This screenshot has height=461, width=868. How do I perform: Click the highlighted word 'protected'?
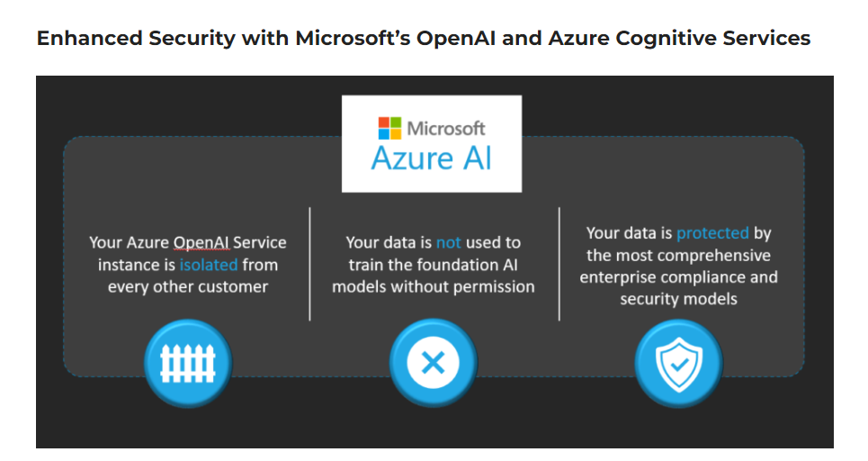[713, 233]
